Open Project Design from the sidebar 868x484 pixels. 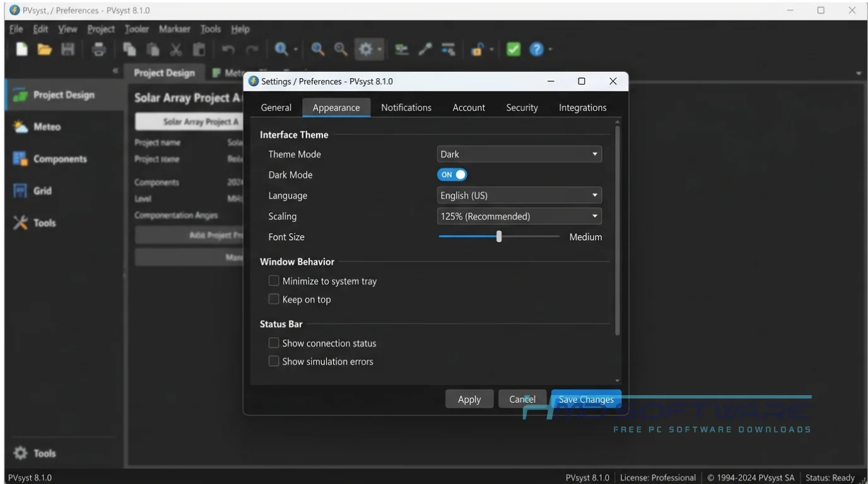tap(62, 95)
